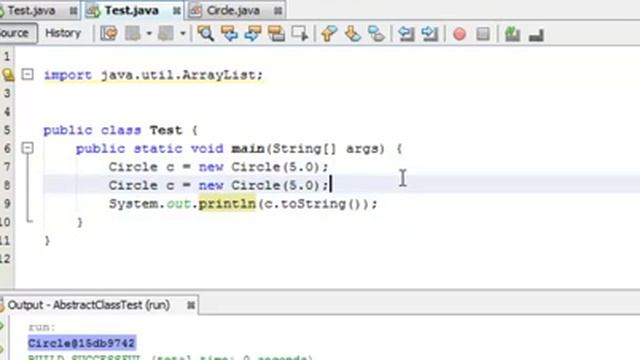The height and width of the screenshot is (360, 640).
Task: Click line number 3 in the gutter
Action: click(x=7, y=93)
